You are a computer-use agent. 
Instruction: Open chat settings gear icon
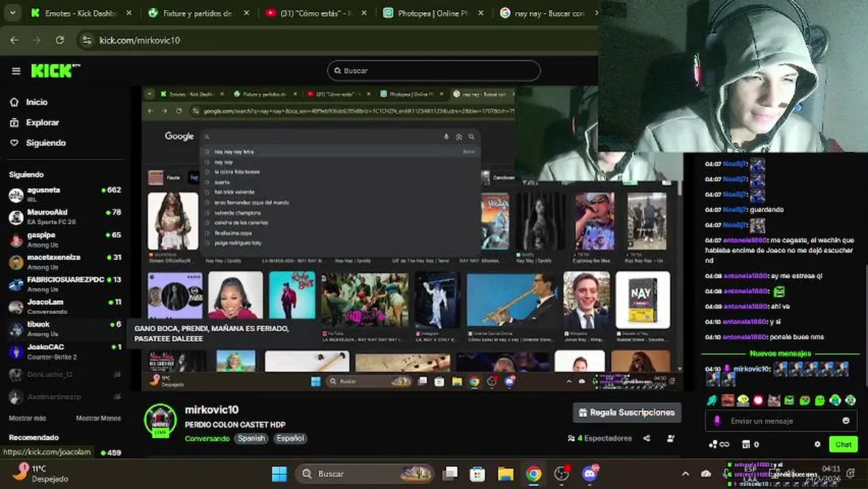tap(817, 444)
